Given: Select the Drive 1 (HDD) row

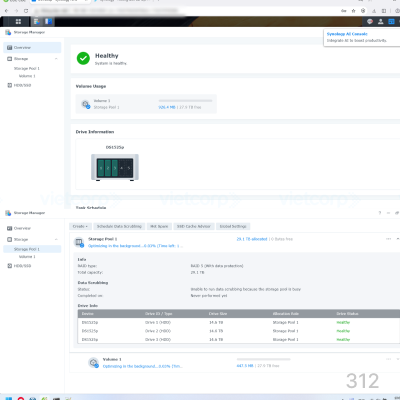Looking at the screenshot, I should (239, 322).
